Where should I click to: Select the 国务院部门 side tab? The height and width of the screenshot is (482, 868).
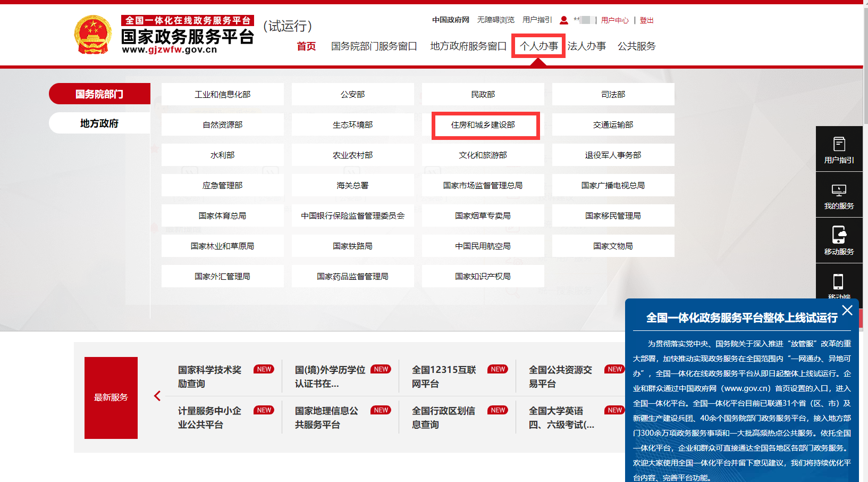tap(99, 94)
